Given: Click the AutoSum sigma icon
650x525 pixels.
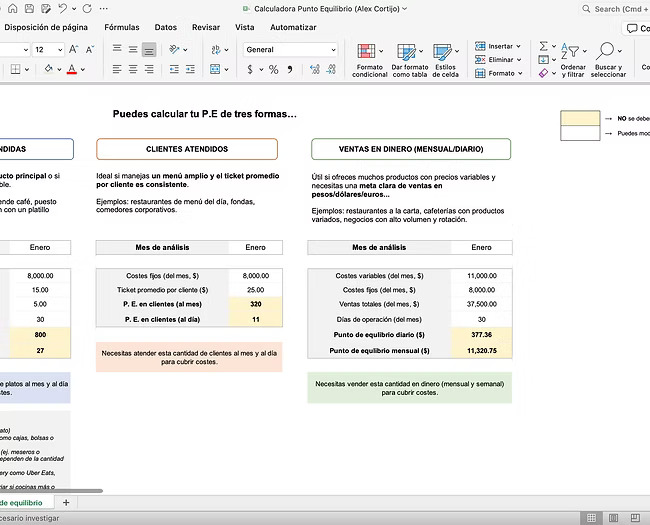Looking at the screenshot, I should (544, 46).
